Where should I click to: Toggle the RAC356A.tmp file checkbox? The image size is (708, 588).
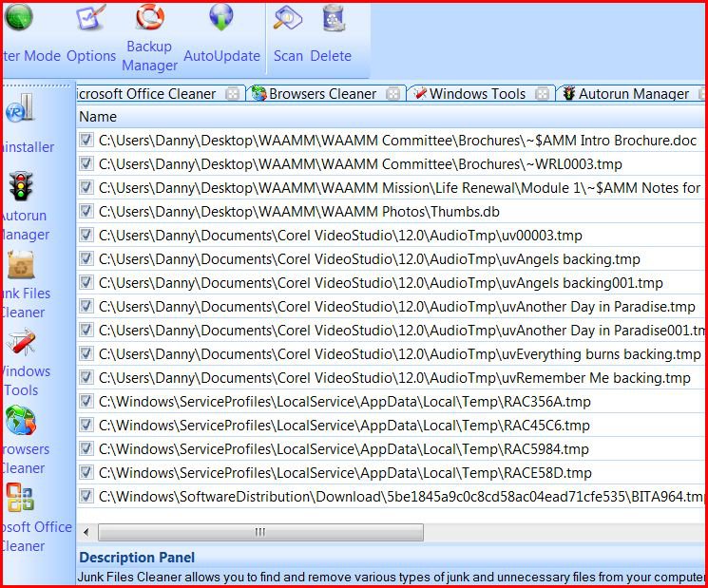86,401
